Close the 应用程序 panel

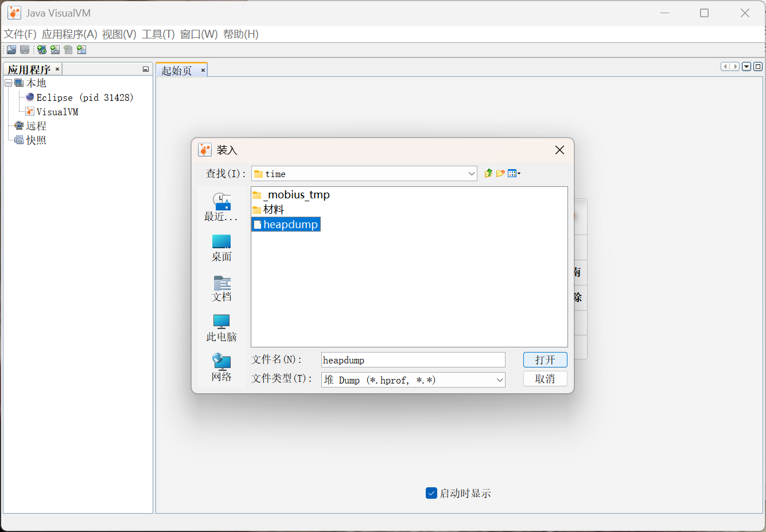(x=57, y=69)
